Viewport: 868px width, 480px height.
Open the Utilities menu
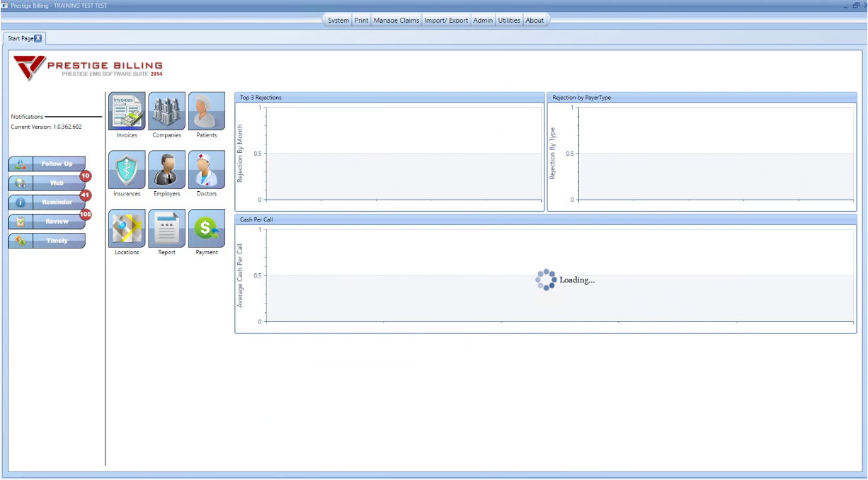coord(509,21)
